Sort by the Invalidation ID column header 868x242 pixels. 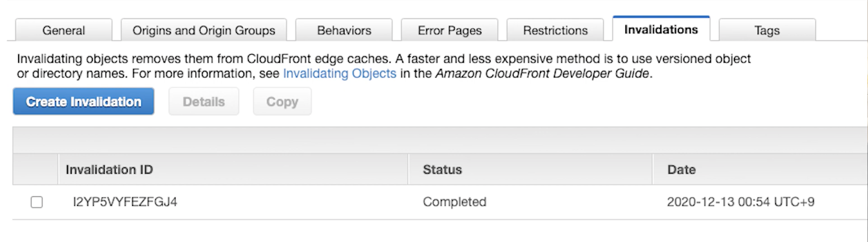pos(109,169)
